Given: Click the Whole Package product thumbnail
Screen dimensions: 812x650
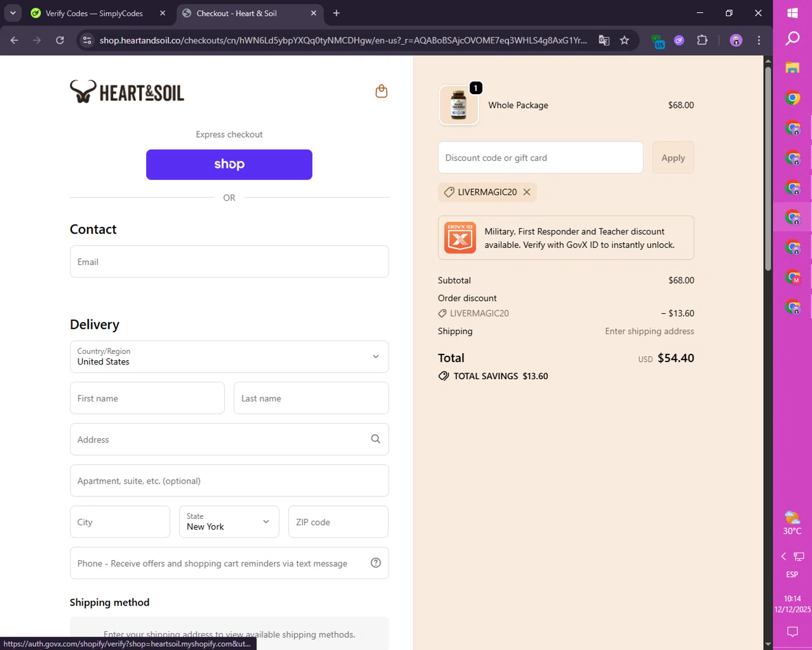Looking at the screenshot, I should tap(459, 105).
